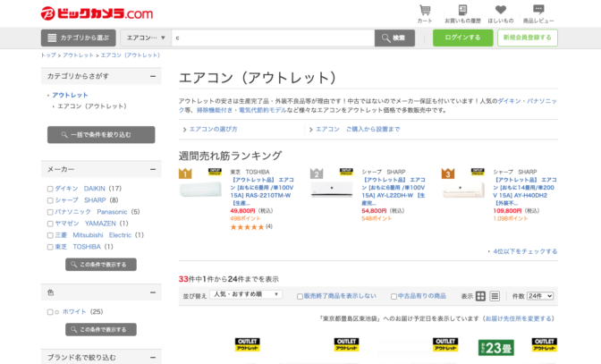Viewport: 601px width, 364px height.
Task: Open Sharp AY-L22DH-W product title link
Action: click(394, 191)
